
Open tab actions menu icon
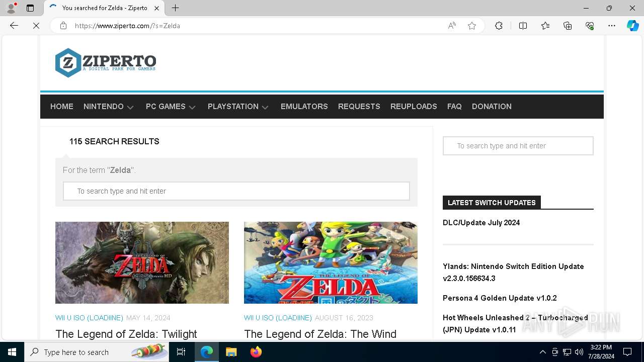click(x=30, y=8)
